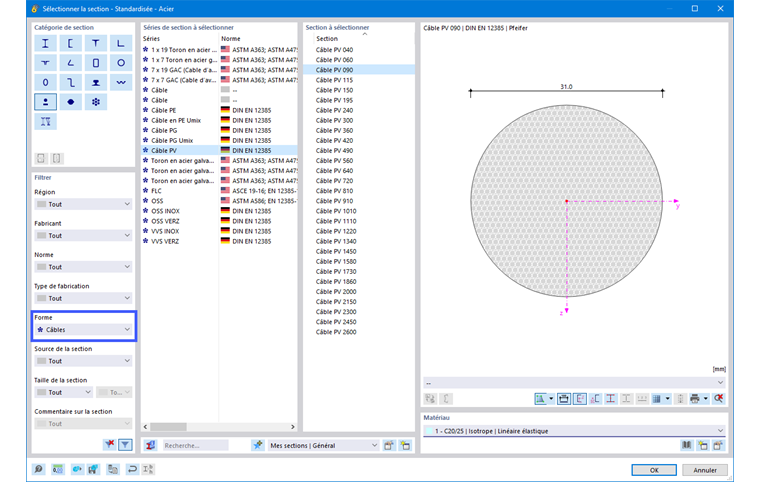The width and height of the screenshot is (760, 482).
Task: Select the Câble PV series row
Action: [x=219, y=150]
